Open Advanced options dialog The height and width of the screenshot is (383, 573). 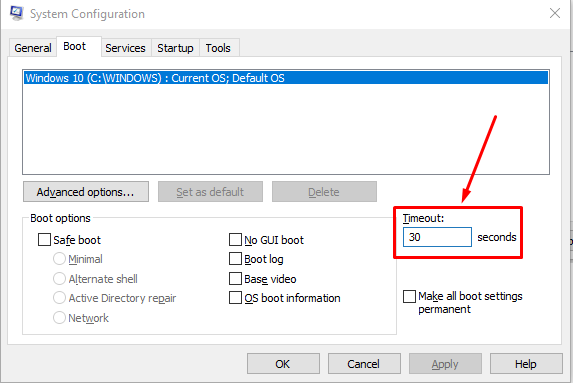coord(86,192)
